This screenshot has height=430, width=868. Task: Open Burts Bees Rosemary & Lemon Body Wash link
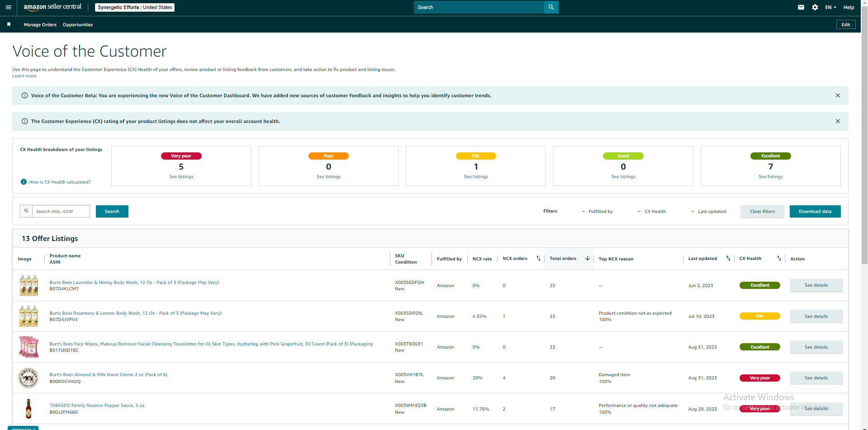136,313
